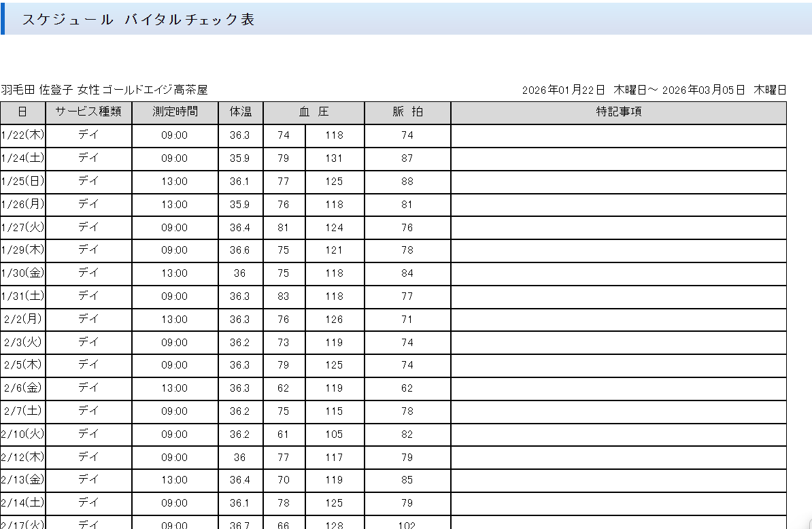The height and width of the screenshot is (529, 812).
Task: Select the サービス種類 column header
Action: pyautogui.click(x=88, y=112)
